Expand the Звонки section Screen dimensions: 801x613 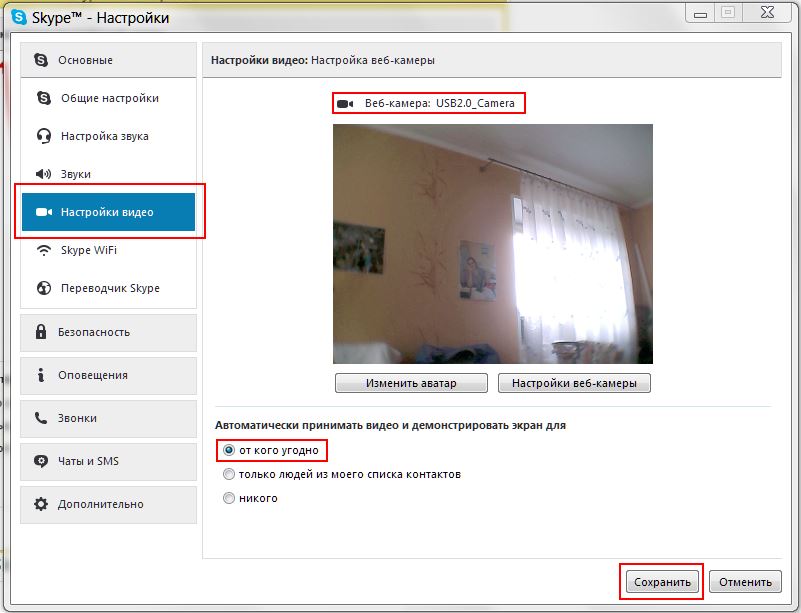108,418
